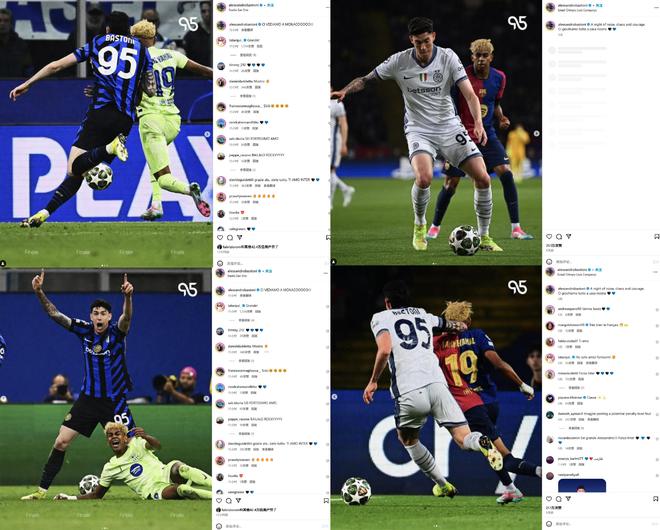
Task: Expand replies under peppe_ravone comment in bottom-left panel
Action: pyautogui.click(x=242, y=434)
